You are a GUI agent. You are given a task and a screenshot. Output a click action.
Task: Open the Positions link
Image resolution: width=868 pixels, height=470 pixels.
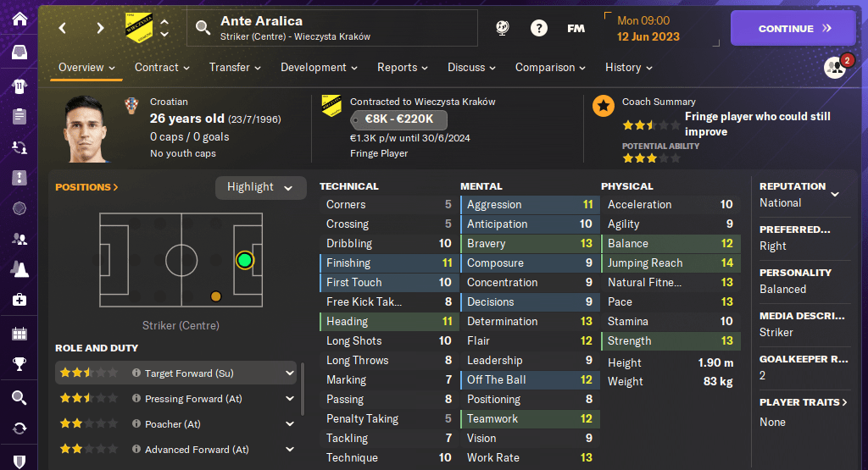click(86, 187)
